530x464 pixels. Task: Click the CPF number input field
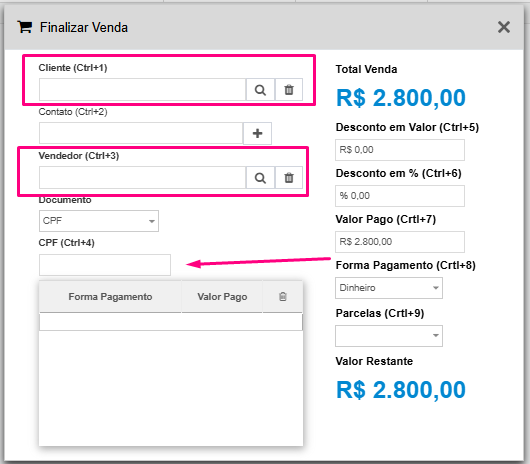click(x=105, y=265)
